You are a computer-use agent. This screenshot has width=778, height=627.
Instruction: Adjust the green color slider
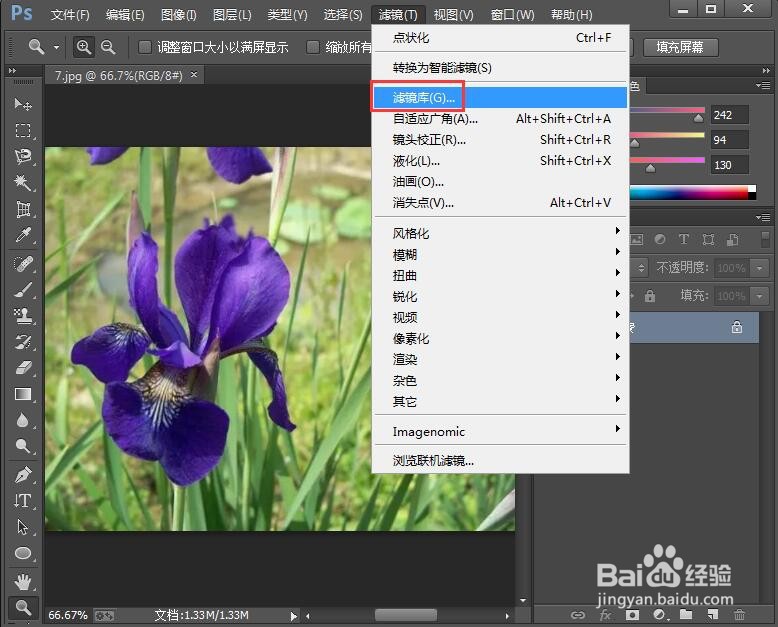(635, 143)
